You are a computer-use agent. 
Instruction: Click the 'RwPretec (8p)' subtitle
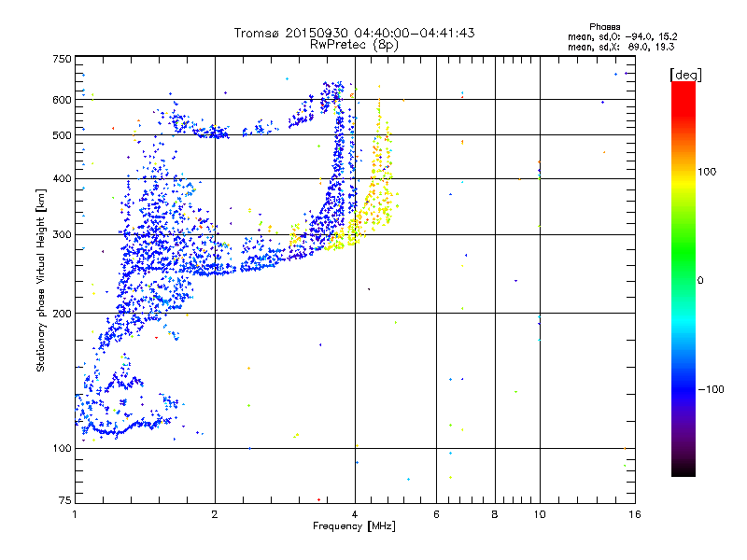[354, 45]
